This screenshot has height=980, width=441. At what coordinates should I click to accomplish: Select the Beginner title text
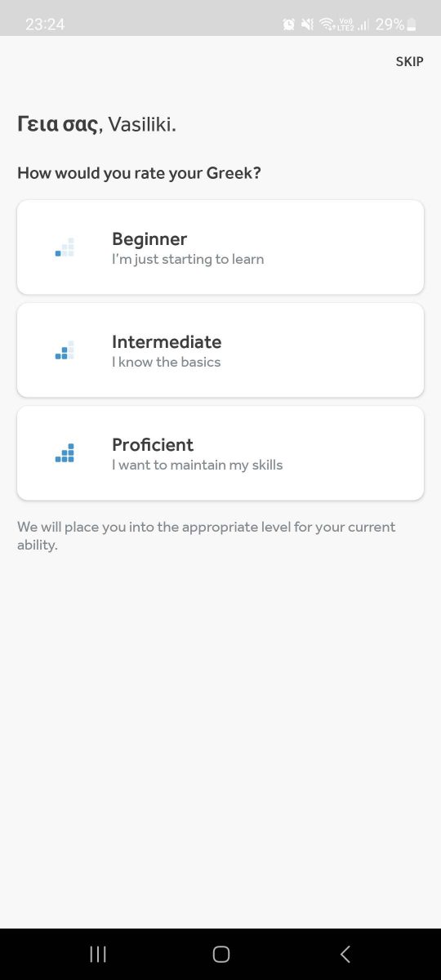149,239
